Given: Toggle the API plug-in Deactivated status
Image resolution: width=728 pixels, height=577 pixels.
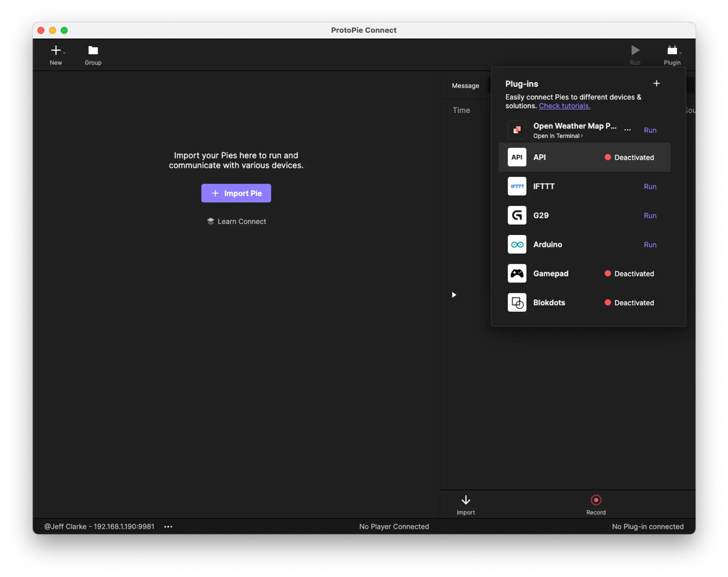Looking at the screenshot, I should click(x=629, y=157).
